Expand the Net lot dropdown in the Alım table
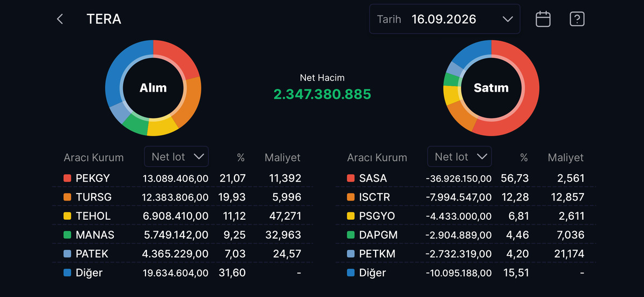Viewport: 644px width, 297px height. click(176, 157)
